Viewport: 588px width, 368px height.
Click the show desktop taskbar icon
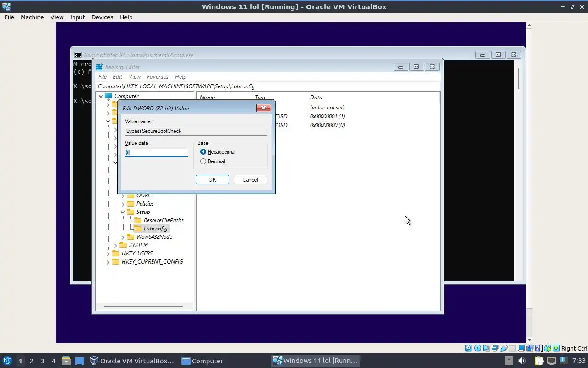coord(79,361)
